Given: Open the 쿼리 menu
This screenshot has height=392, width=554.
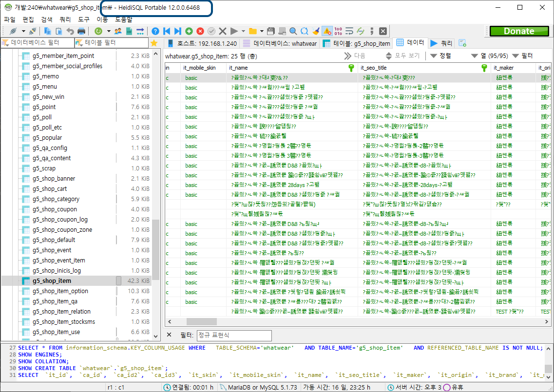Looking at the screenshot, I should 65,19.
